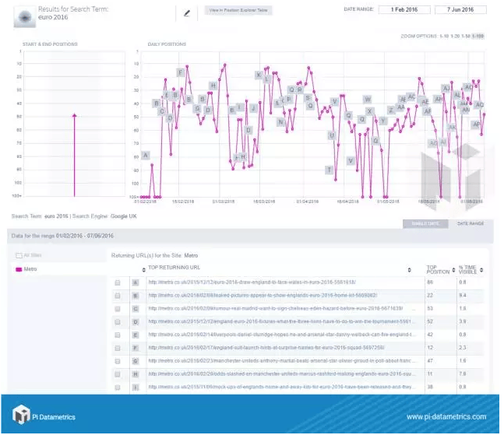Image resolution: width=504 pixels, height=435 pixels.
Task: Click the search term thumbnail icon
Action: tap(26, 15)
